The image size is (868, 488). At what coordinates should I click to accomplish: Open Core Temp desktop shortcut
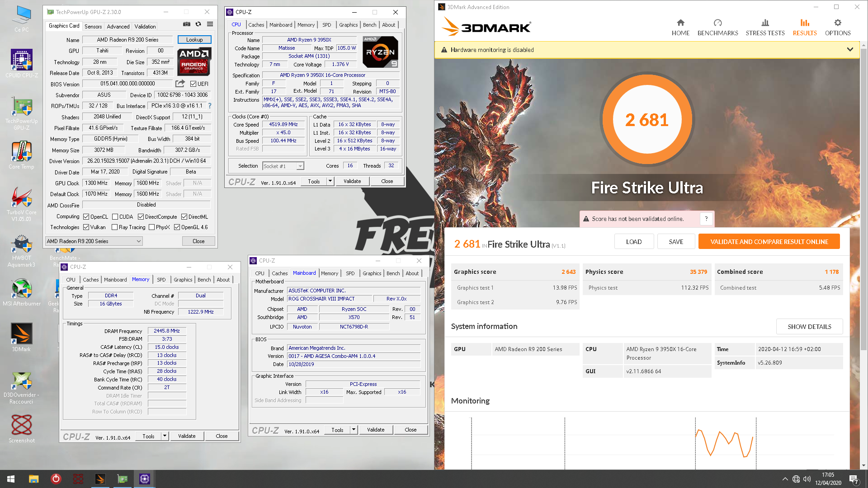coord(22,156)
